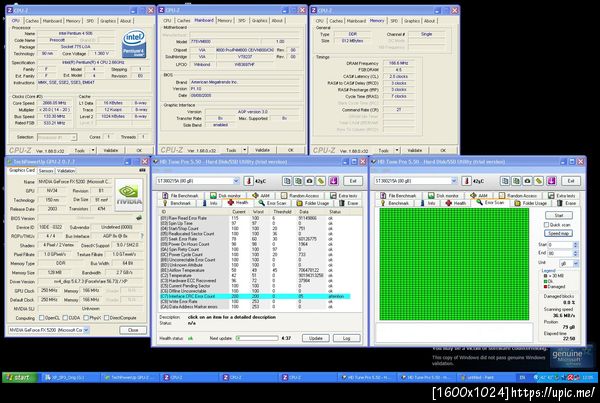Click copy screenshot icon in HD Tune Error Scan window
600x403 pixels.
click(516, 181)
